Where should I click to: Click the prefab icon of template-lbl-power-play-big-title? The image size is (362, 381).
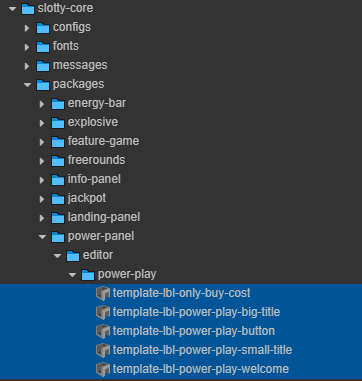pyautogui.click(x=103, y=312)
